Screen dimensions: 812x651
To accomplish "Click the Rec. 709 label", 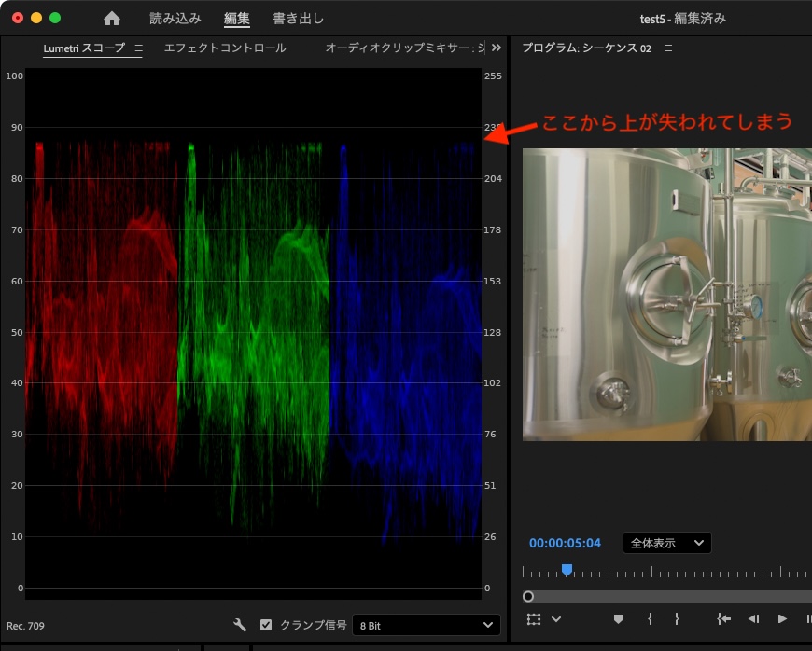I will [x=25, y=625].
